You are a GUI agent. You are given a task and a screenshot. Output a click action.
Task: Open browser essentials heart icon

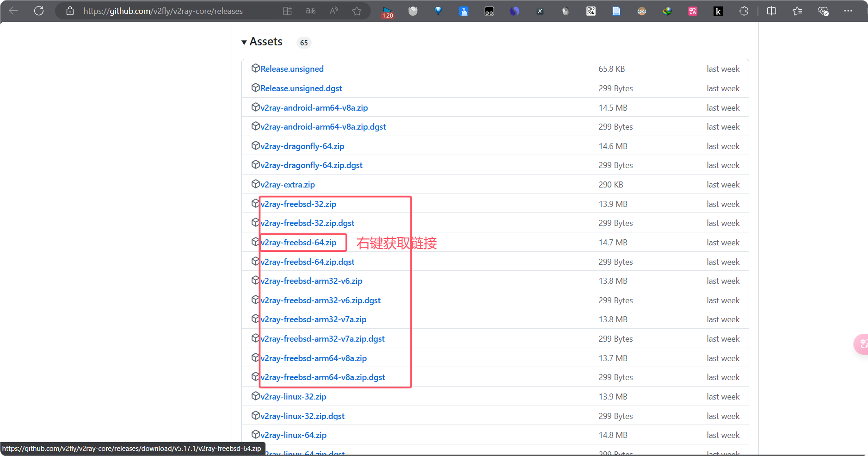(x=823, y=11)
